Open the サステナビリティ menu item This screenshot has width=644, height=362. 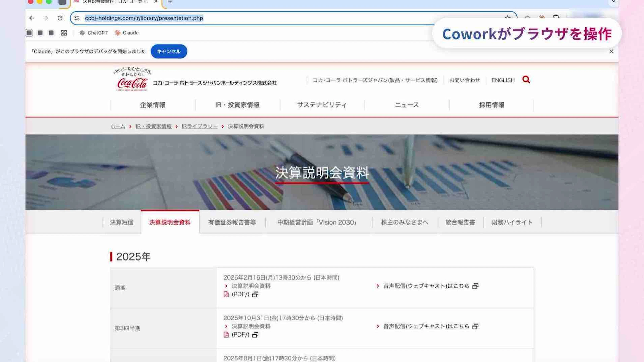(x=322, y=105)
